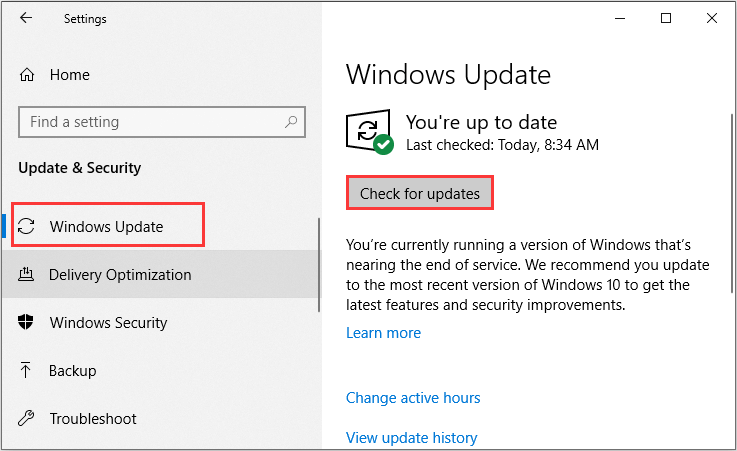Minimize the Settings window
This screenshot has width=737, height=451.
[x=620, y=18]
